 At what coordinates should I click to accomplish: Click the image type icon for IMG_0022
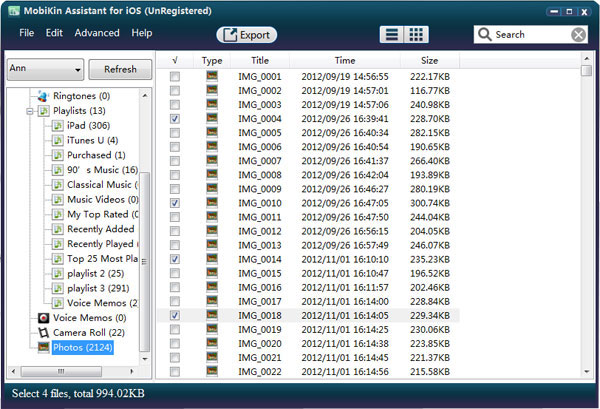pyautogui.click(x=212, y=371)
